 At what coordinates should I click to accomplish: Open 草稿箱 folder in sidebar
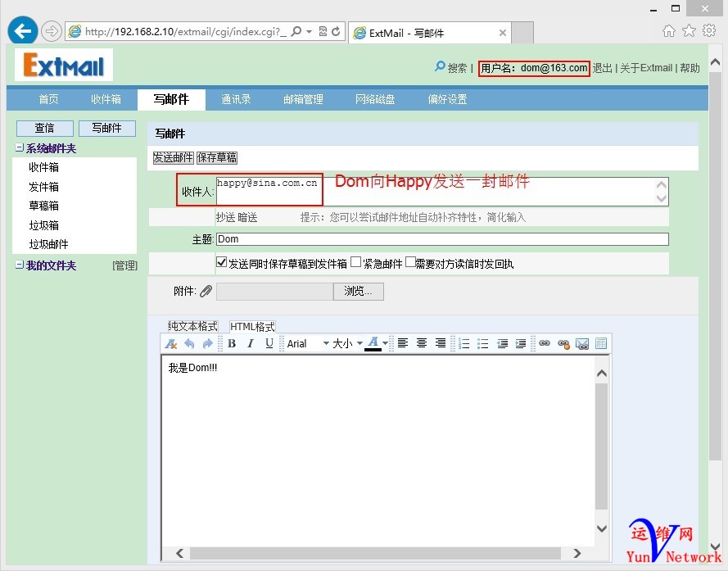point(43,206)
